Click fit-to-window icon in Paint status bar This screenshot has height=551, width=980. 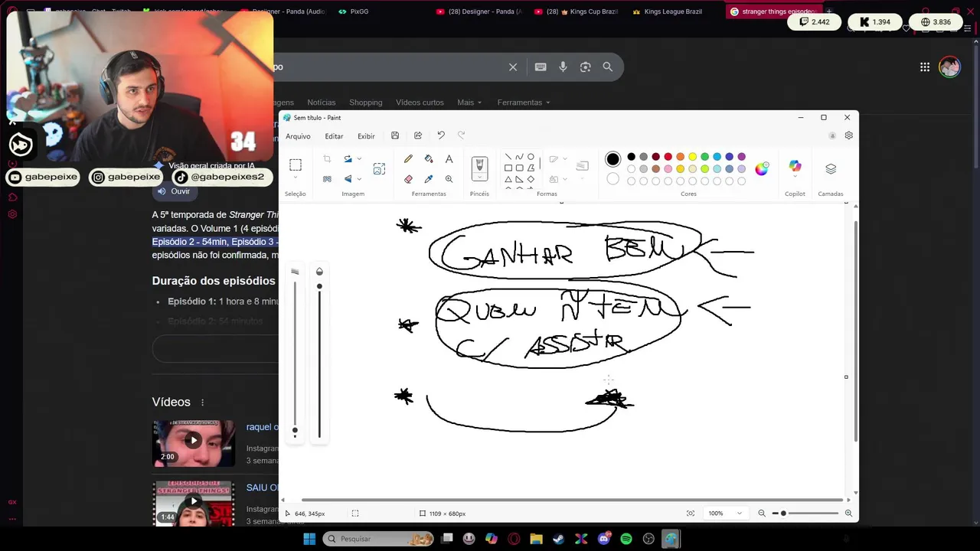click(x=691, y=514)
